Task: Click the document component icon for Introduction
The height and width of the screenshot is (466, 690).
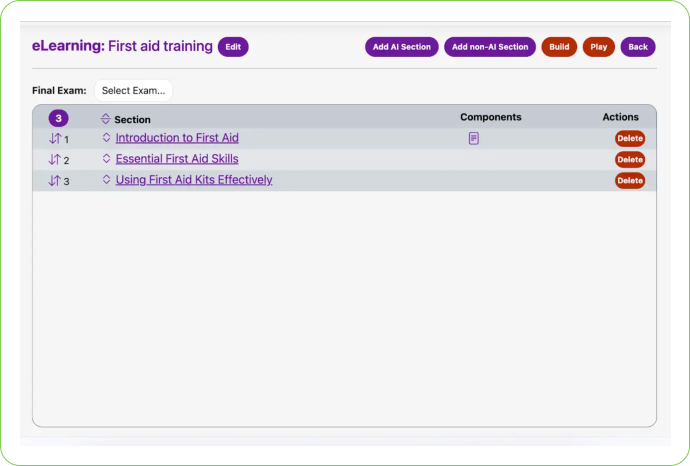Action: tap(474, 139)
